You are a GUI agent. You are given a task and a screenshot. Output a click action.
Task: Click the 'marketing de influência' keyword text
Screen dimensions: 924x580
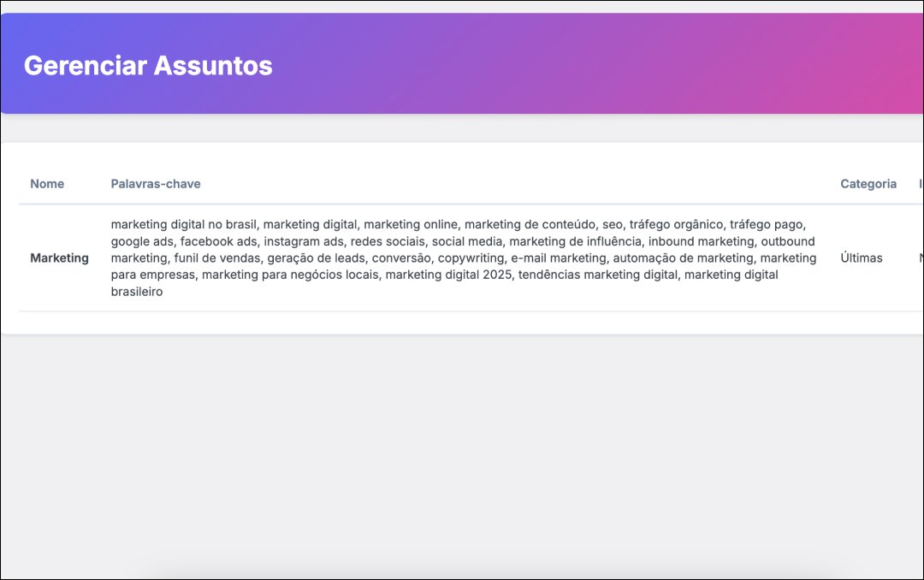575,241
